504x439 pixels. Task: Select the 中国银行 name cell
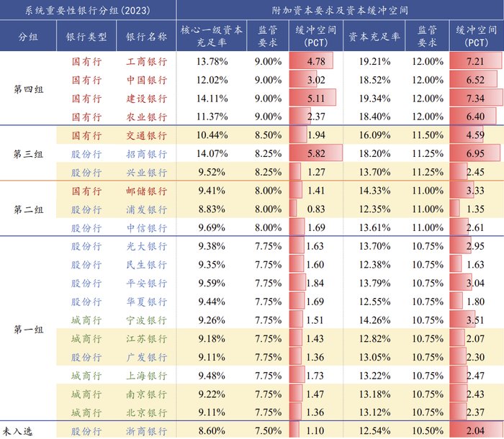point(147,80)
